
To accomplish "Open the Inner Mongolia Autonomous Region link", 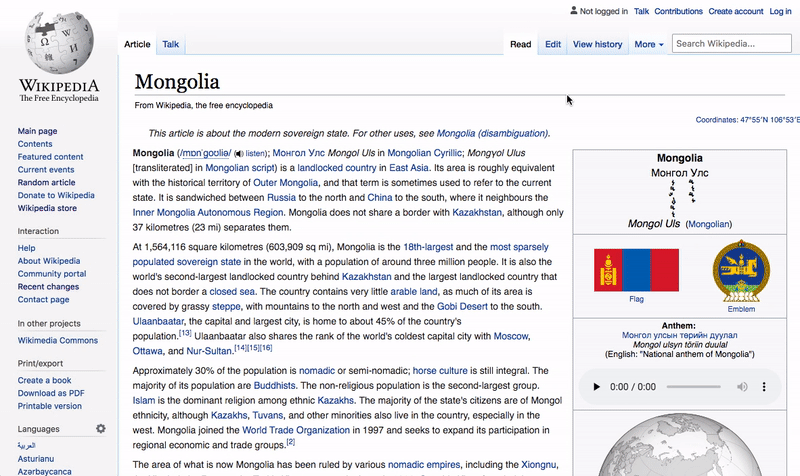I will point(208,212).
